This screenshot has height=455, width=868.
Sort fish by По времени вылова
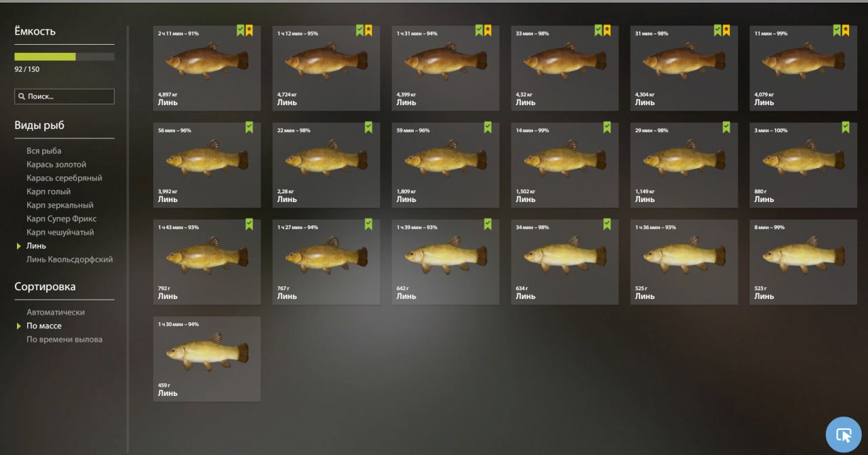coord(64,340)
